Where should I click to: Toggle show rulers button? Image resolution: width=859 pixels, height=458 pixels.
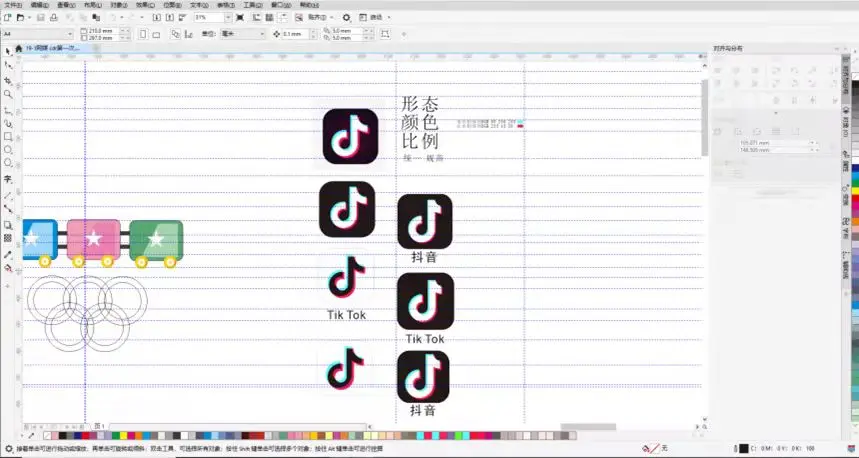tap(256, 18)
